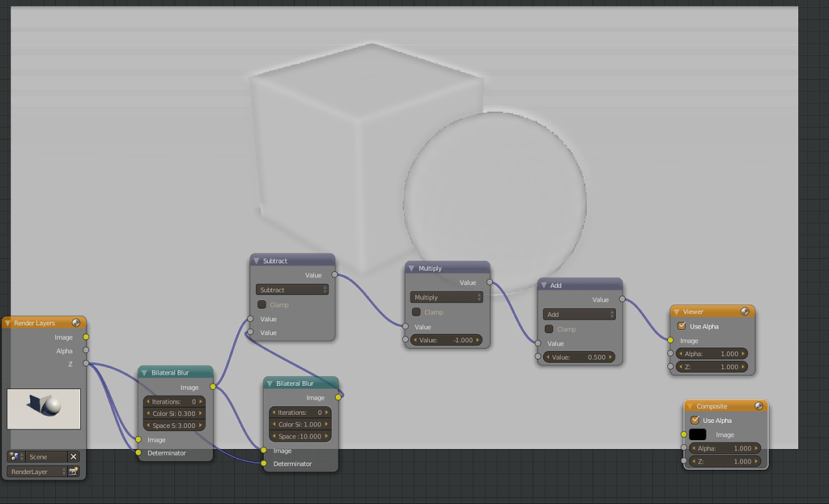Click the Color Si: 1.000 field
Viewport: 829px width, 504px height.
[300, 424]
